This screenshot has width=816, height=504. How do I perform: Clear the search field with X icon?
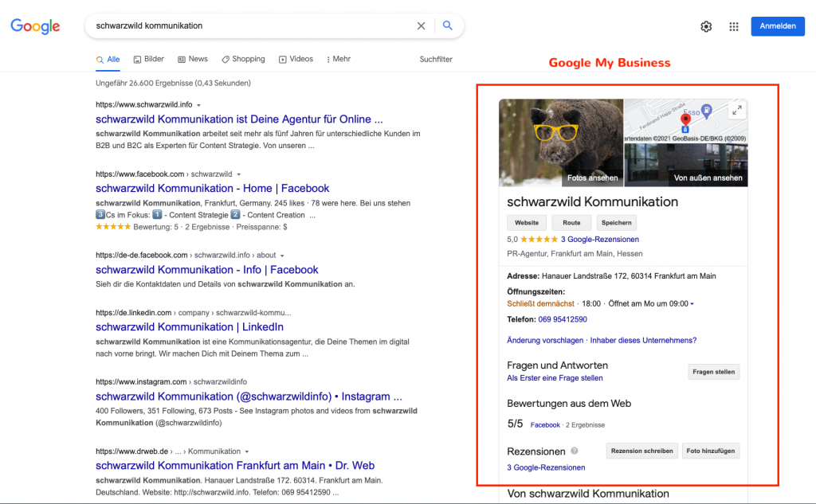click(x=421, y=25)
